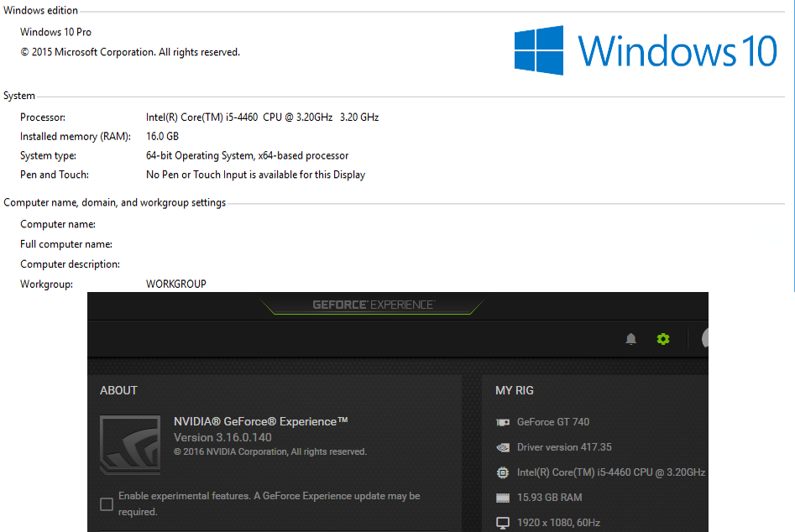Viewport: 795px width, 532px height.
Task: Click the NVIDIA GeForce Experience logo image
Action: (x=130, y=445)
